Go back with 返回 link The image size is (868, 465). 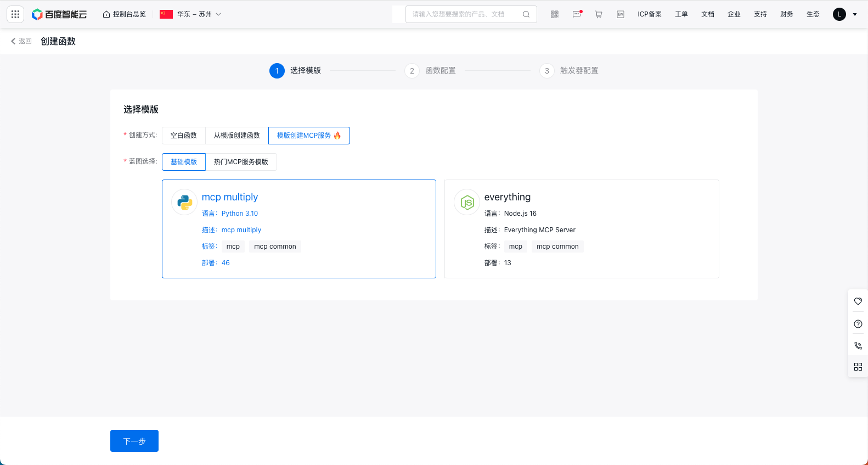pos(21,41)
